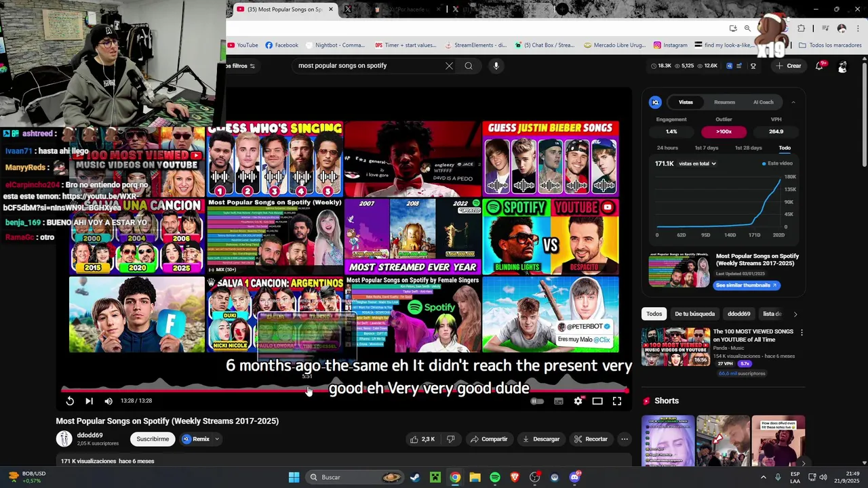Image resolution: width=868 pixels, height=488 pixels.
Task: Choose the 24 hours range
Action: click(x=667, y=148)
